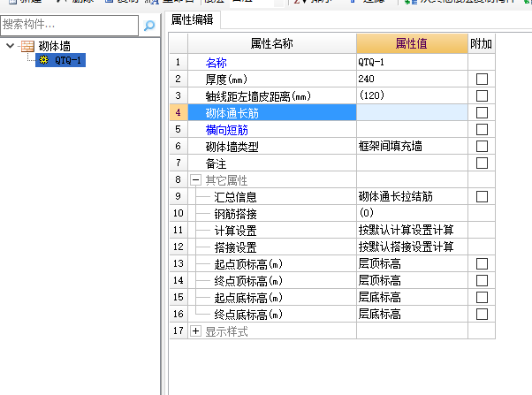Expand the 显示样式 group

pos(195,330)
